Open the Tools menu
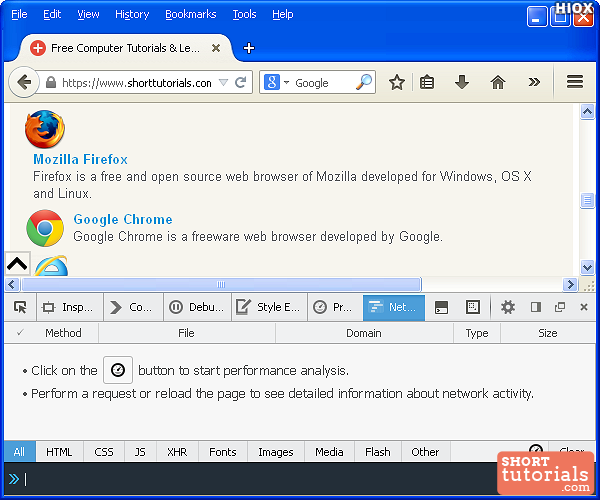The image size is (600, 500). 244,15
